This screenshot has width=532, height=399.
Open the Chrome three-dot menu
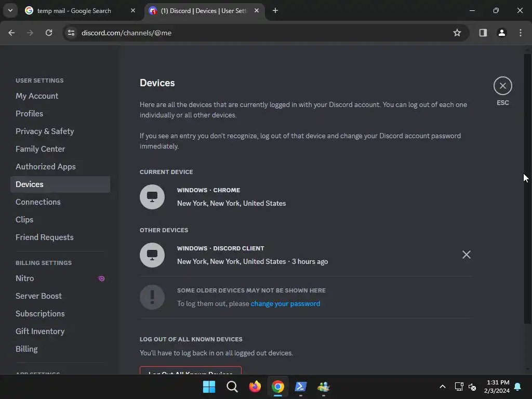pos(520,33)
